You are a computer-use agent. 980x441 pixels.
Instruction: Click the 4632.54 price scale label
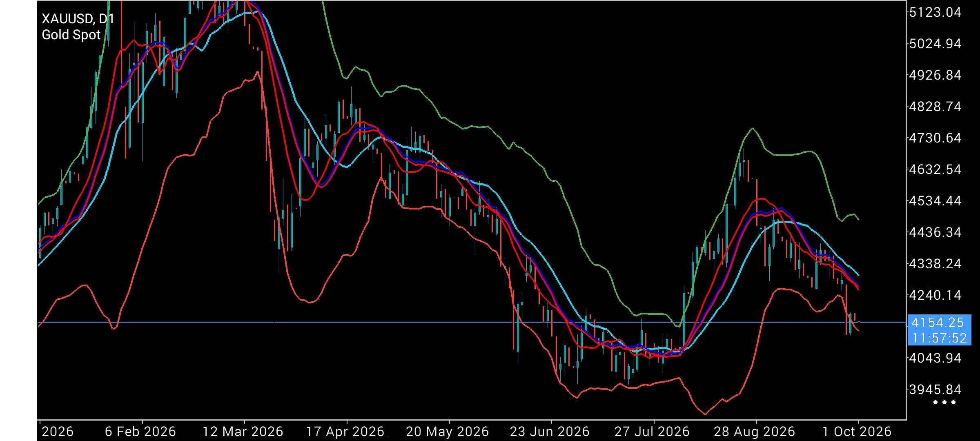(935, 169)
